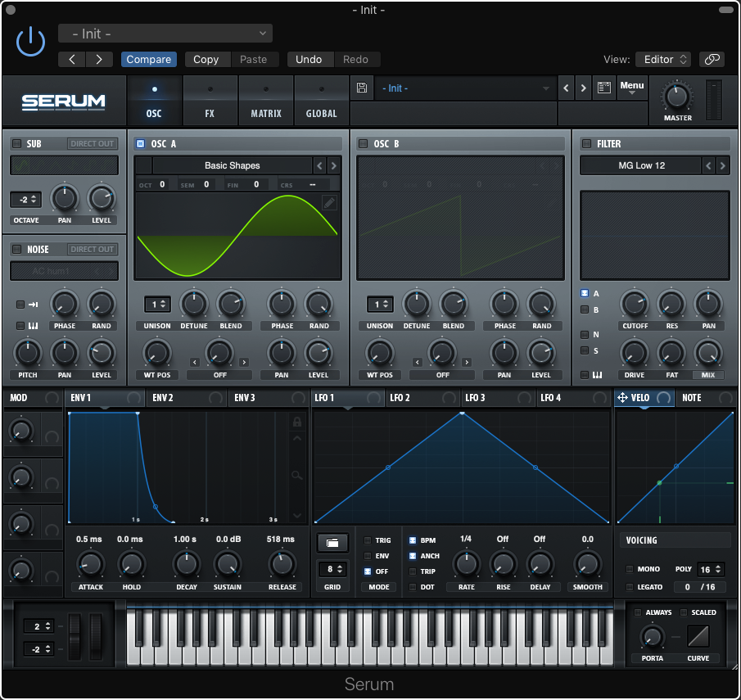This screenshot has height=700, width=741.
Task: Change OSC B unison voices stepper
Action: tap(380, 305)
